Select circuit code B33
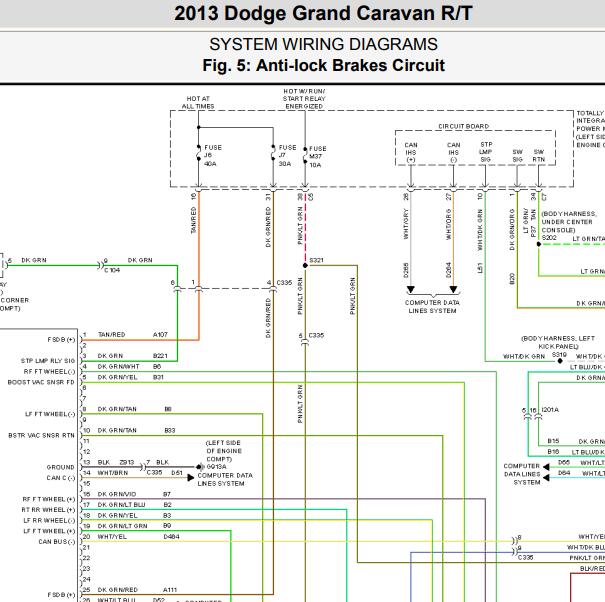 [170, 430]
